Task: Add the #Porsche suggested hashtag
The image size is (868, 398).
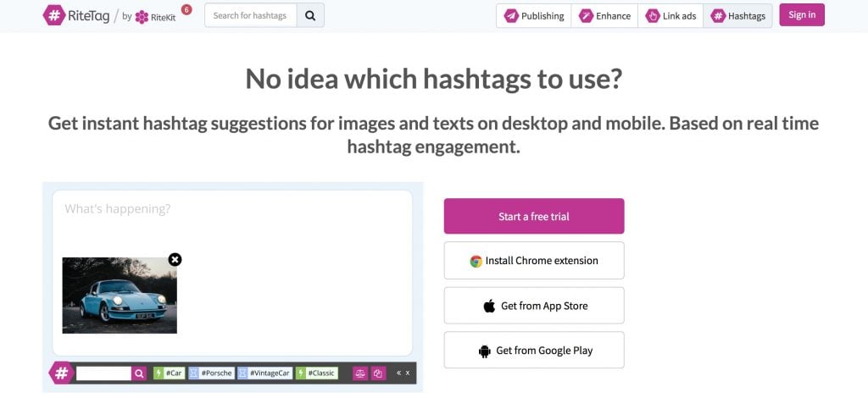Action: point(212,373)
